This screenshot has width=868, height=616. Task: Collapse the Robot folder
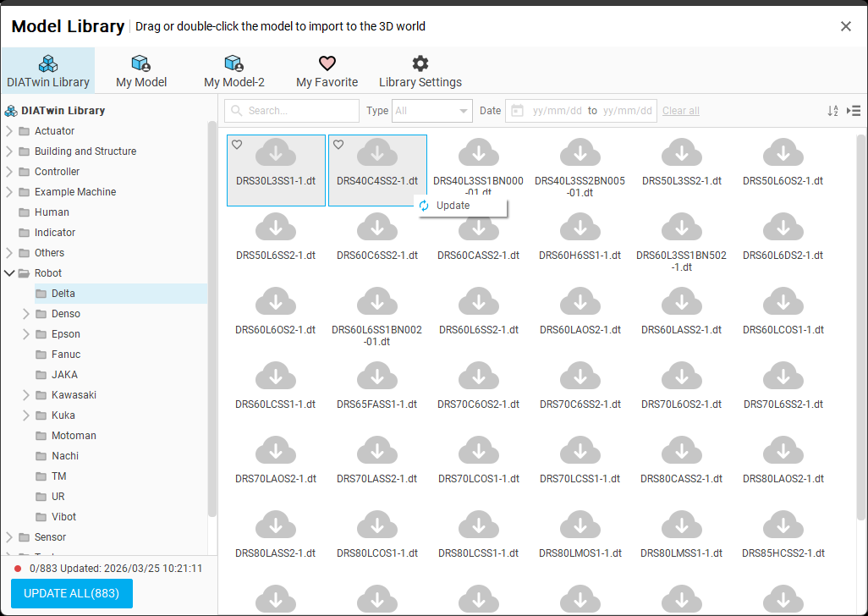9,272
